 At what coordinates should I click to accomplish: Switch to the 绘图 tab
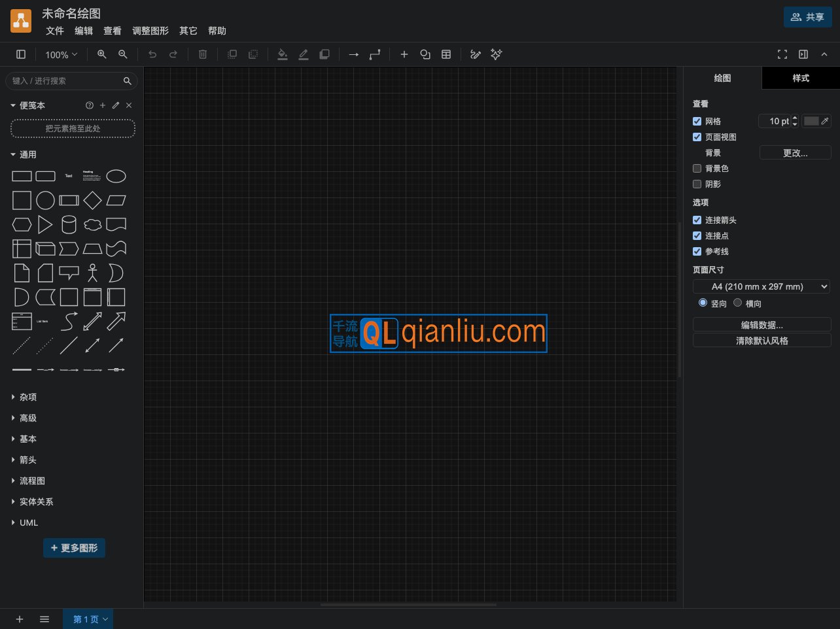[722, 78]
